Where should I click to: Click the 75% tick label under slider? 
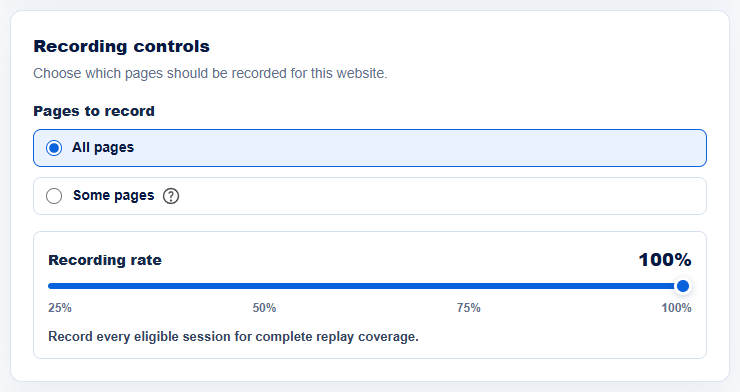469,308
